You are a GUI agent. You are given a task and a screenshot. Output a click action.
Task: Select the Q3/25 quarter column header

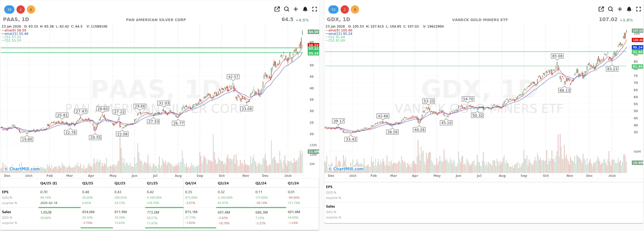[88, 183]
